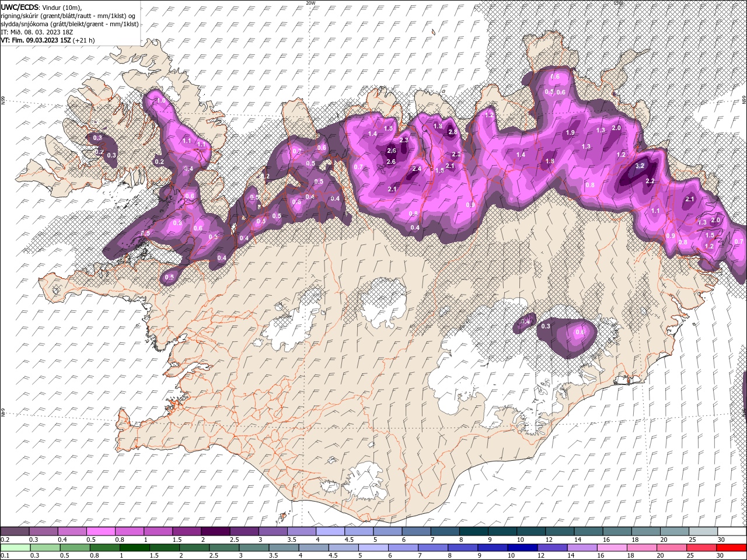Click the dark teal 8 swatch in top legend row
Screen dimensions: 747x560
click(x=473, y=531)
